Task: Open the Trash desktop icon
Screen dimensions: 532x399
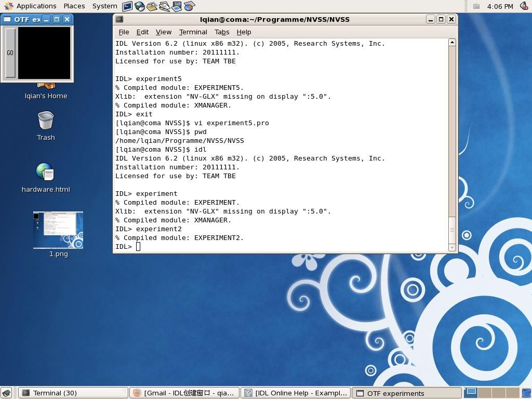Action: tap(46, 126)
